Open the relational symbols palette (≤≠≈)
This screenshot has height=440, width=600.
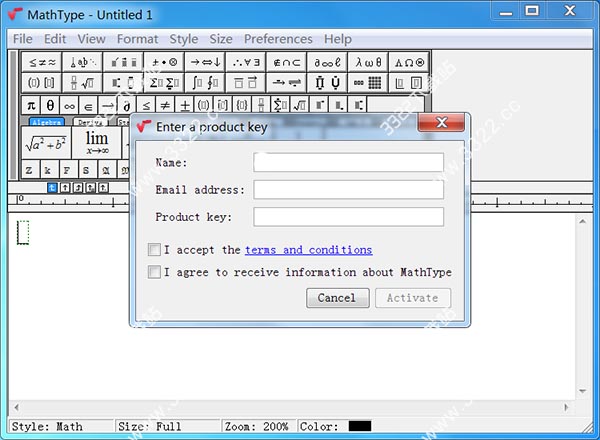41,62
